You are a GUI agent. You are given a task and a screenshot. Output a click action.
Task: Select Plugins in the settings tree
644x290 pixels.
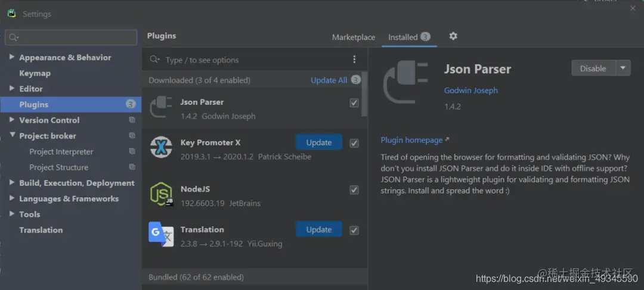pyautogui.click(x=70, y=104)
